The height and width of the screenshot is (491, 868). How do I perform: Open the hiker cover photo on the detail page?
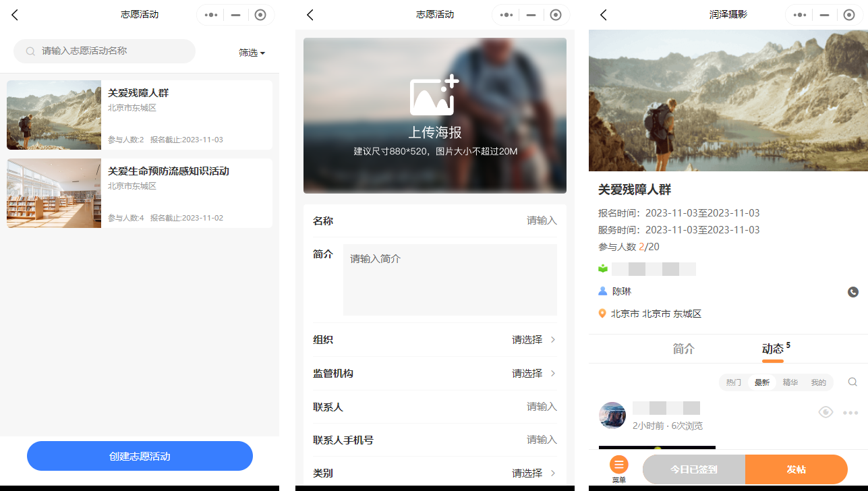pos(728,100)
